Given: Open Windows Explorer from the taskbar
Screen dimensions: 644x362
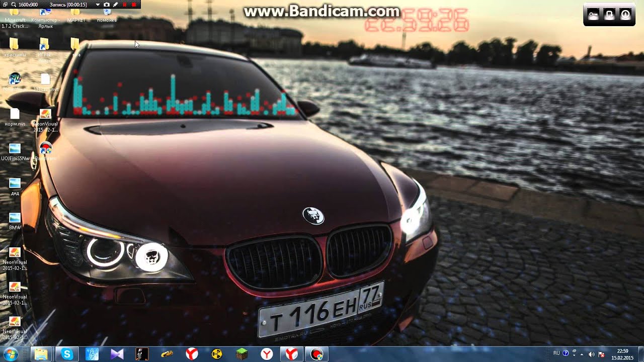Looking at the screenshot, I should [40, 354].
